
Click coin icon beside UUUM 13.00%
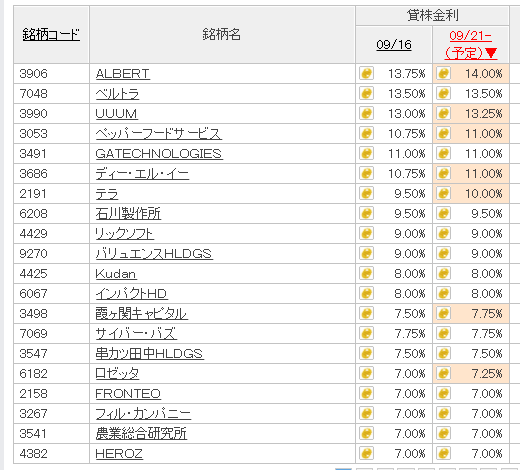coord(366,113)
